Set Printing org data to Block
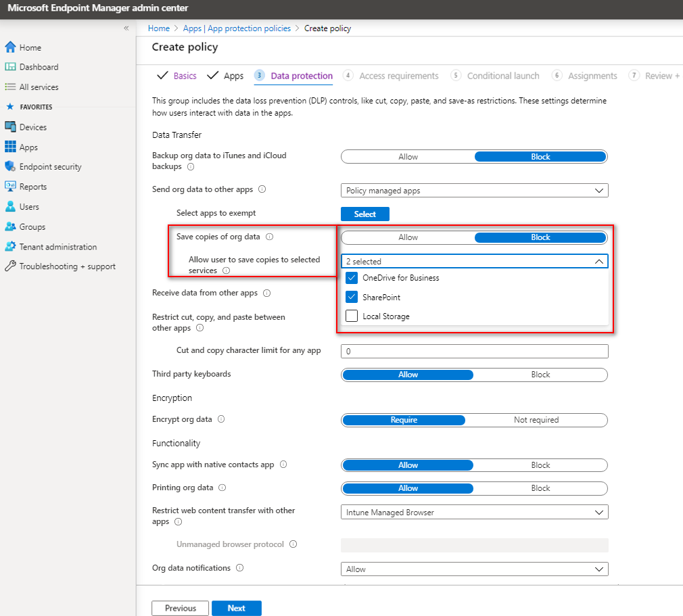The height and width of the screenshot is (616, 683). point(540,488)
